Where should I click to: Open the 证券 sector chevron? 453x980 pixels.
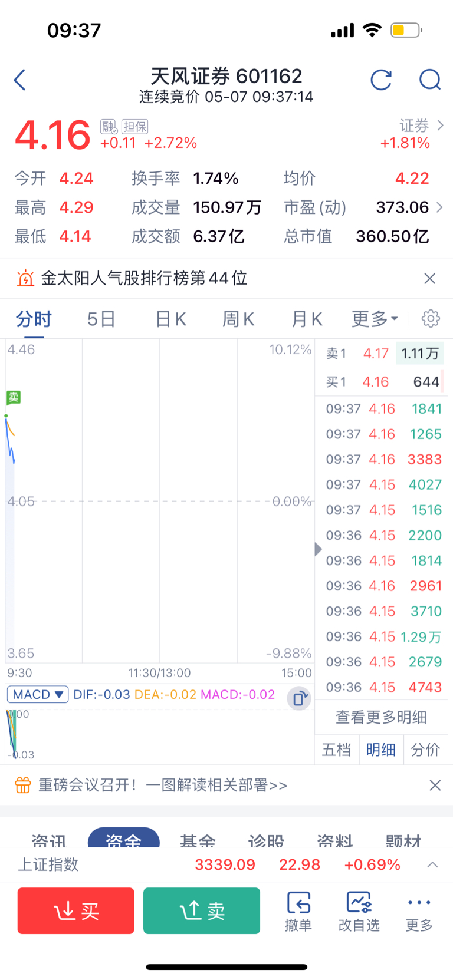tap(440, 125)
